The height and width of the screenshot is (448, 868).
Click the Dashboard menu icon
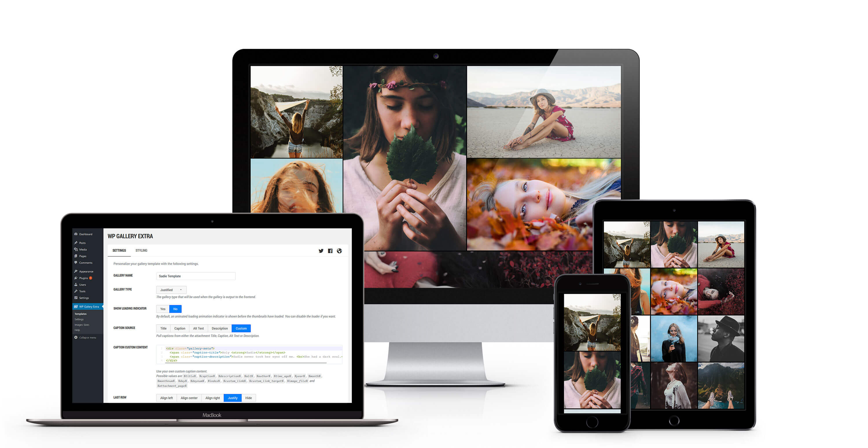coord(76,234)
